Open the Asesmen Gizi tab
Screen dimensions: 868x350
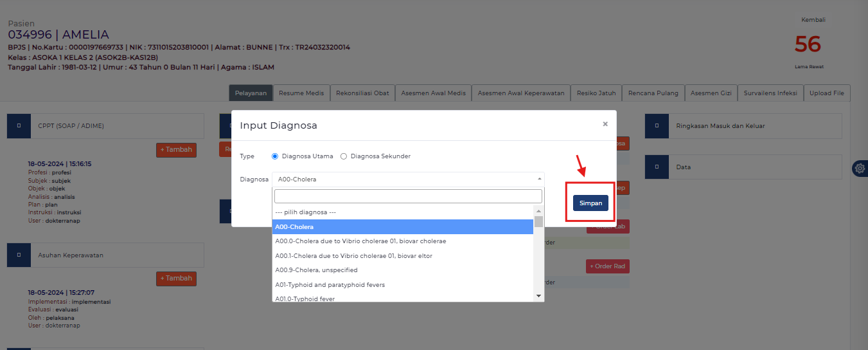click(711, 93)
